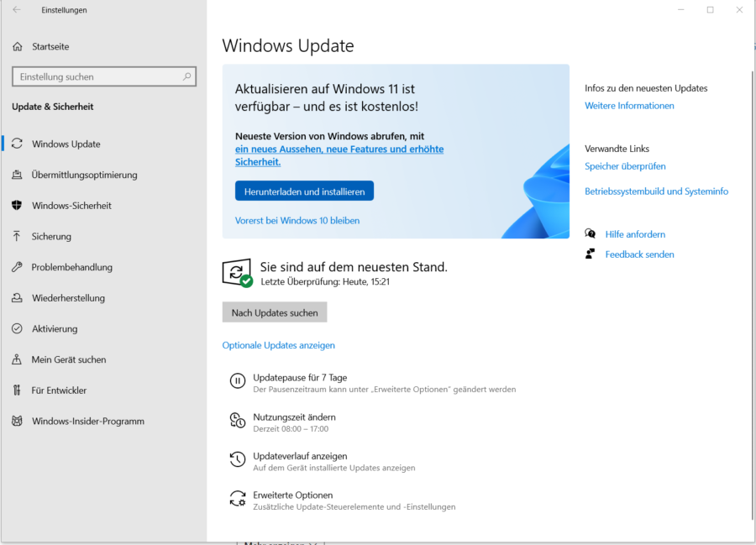Click the back arrow at top left
The width and height of the screenshot is (756, 545).
[16, 10]
